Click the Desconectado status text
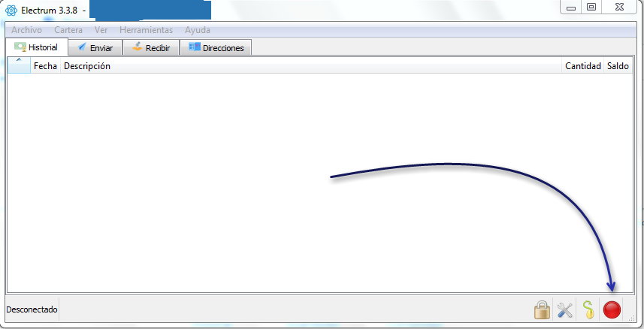 32,309
